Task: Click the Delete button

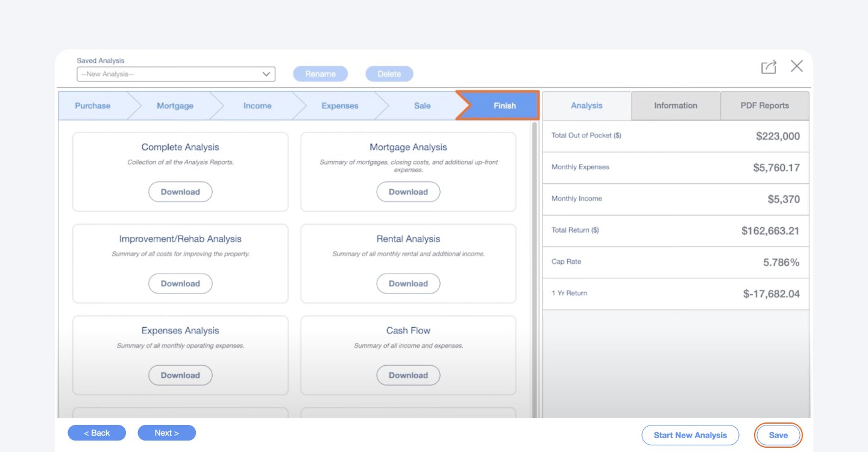Action: pos(389,74)
